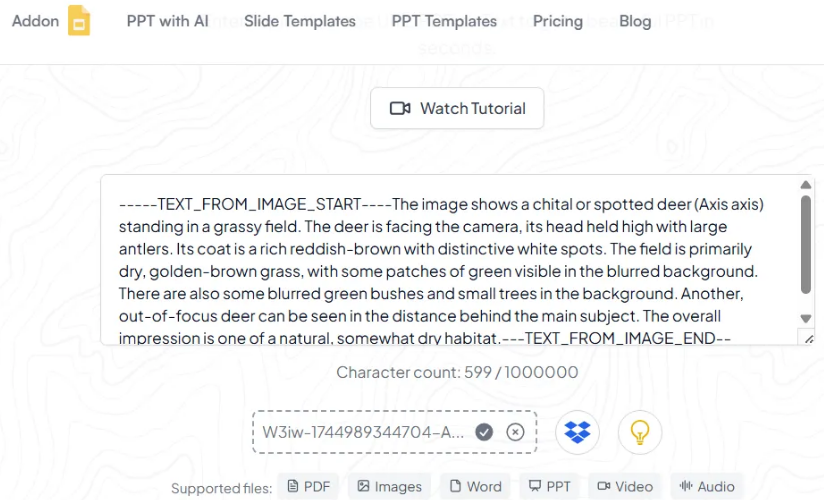Viewport: 824px width, 500px height.
Task: Visit the Blog link
Action: (635, 21)
